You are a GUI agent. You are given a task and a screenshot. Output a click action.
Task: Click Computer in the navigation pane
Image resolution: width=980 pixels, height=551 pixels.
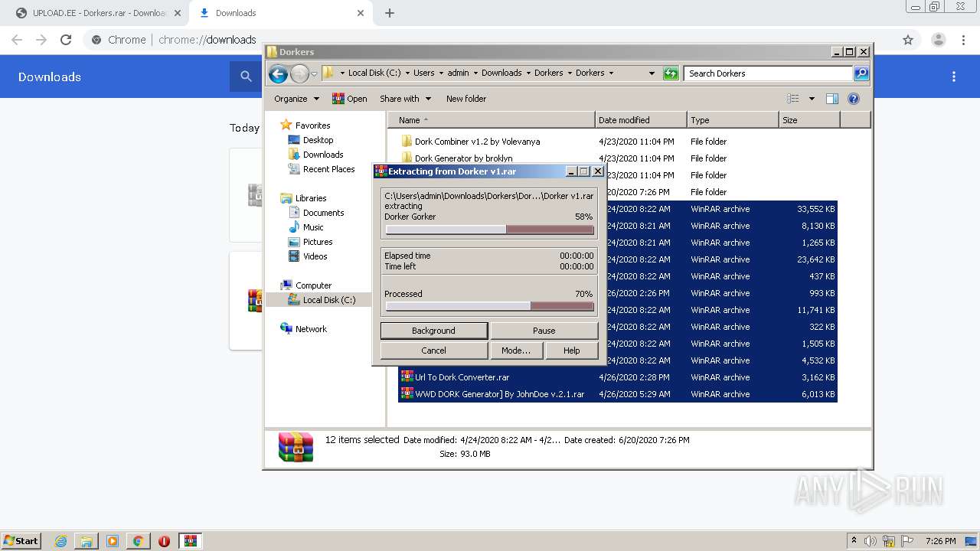[x=305, y=285]
